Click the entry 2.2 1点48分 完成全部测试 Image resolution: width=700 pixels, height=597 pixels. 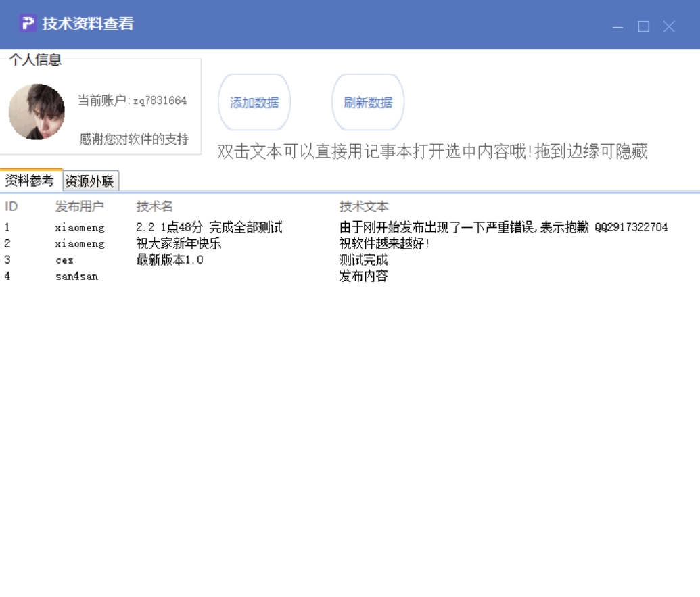pos(210,227)
